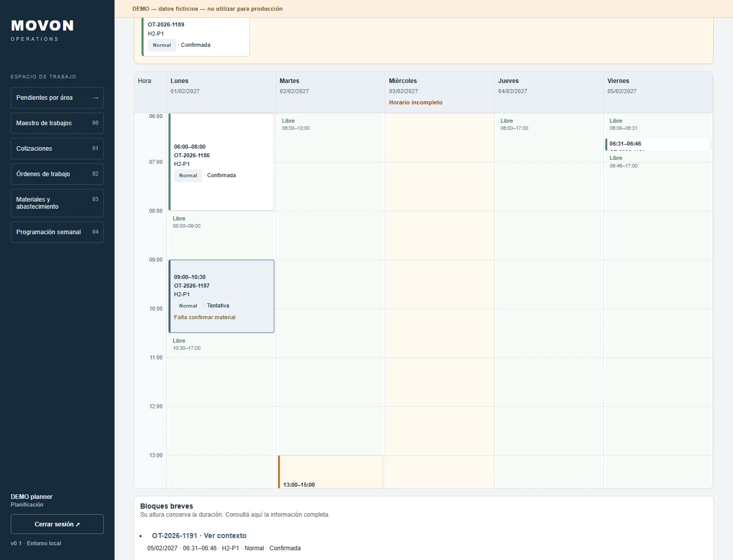The image size is (733, 560).
Task: Select the 13:00–15:00 block on Martes
Action: point(330,472)
